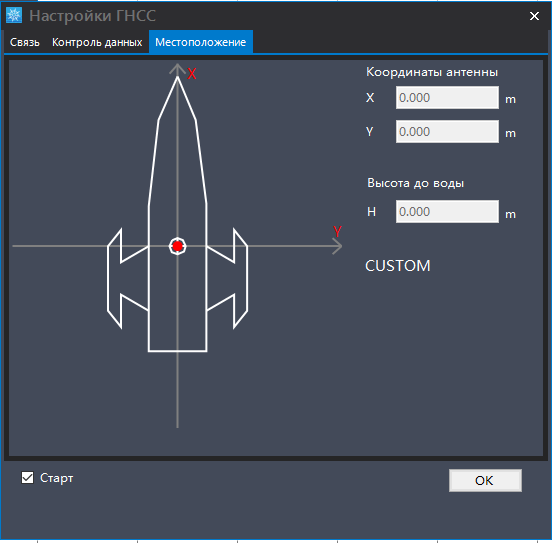The height and width of the screenshot is (543, 554).
Task: Click the red antenna position marker
Action: point(178,246)
